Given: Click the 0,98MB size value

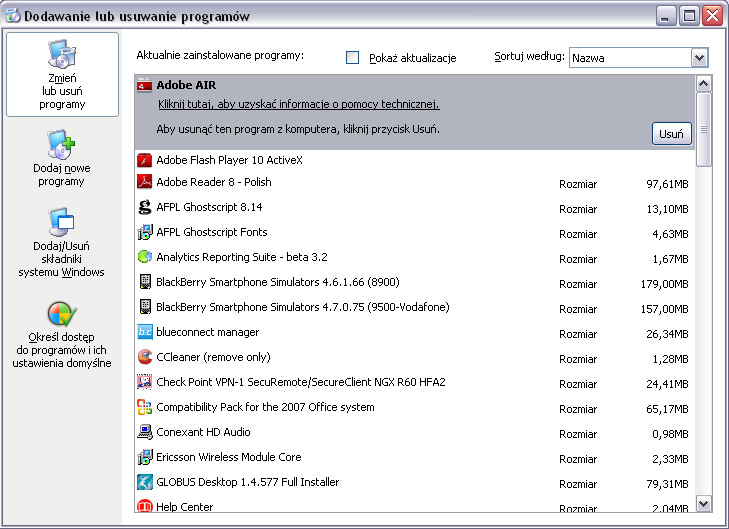Looking at the screenshot, I should (670, 434).
